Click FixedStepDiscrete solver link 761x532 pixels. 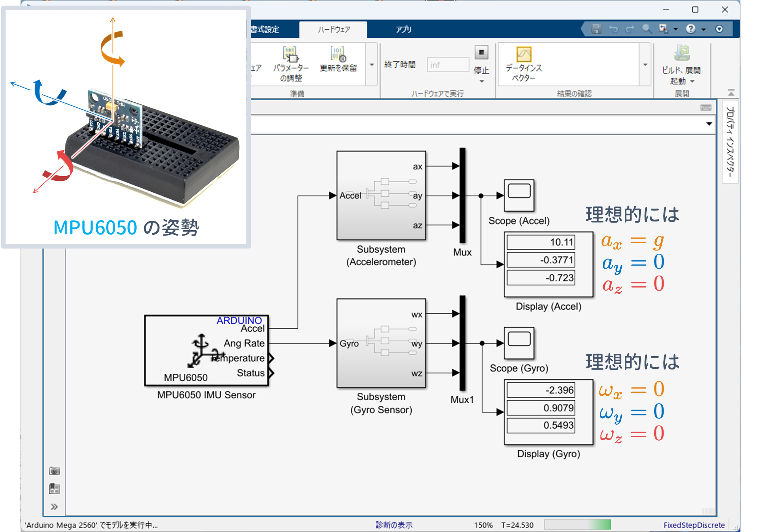[694, 525]
